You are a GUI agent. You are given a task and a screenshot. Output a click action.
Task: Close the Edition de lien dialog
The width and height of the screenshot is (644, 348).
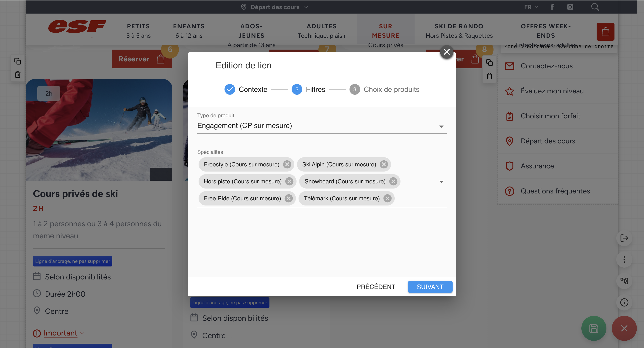(447, 52)
